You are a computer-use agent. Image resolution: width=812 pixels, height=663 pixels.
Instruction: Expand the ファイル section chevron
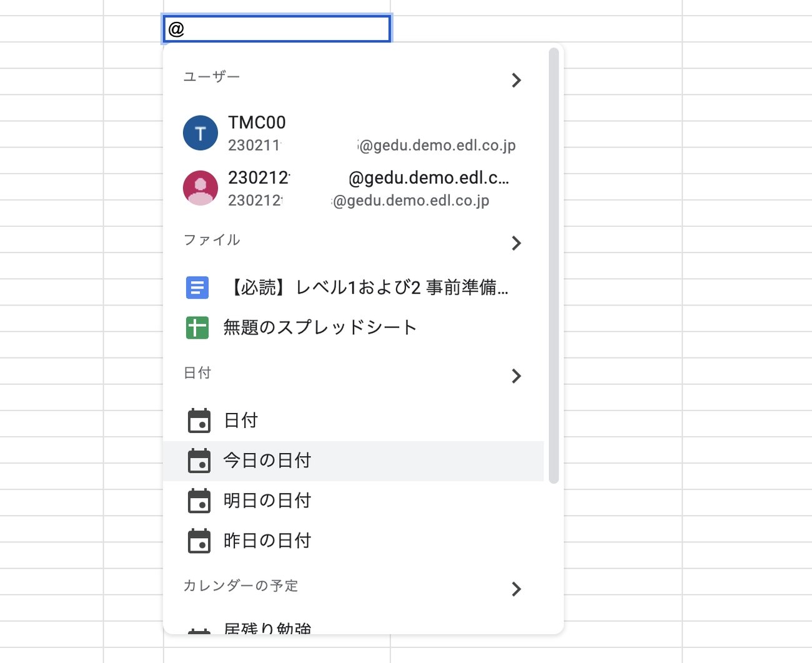[x=516, y=242]
